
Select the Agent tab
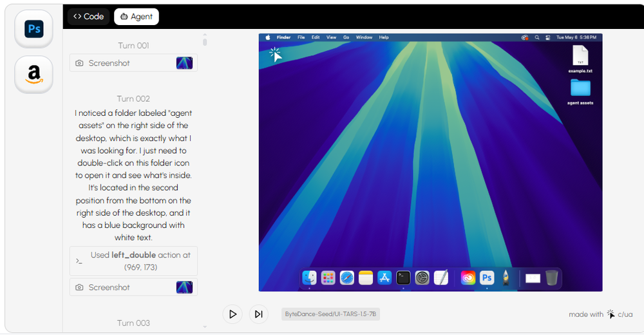click(x=137, y=17)
